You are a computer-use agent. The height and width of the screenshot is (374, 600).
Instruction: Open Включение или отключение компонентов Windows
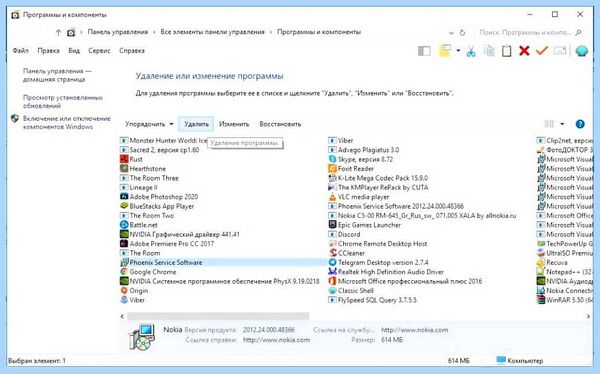click(67, 122)
